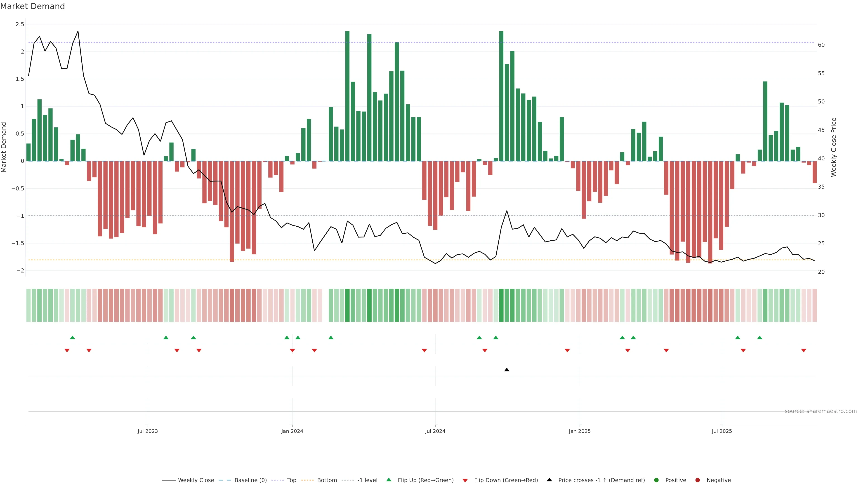Click the Jul 2024 x-axis label
The width and height of the screenshot is (868, 488).
[x=435, y=431]
